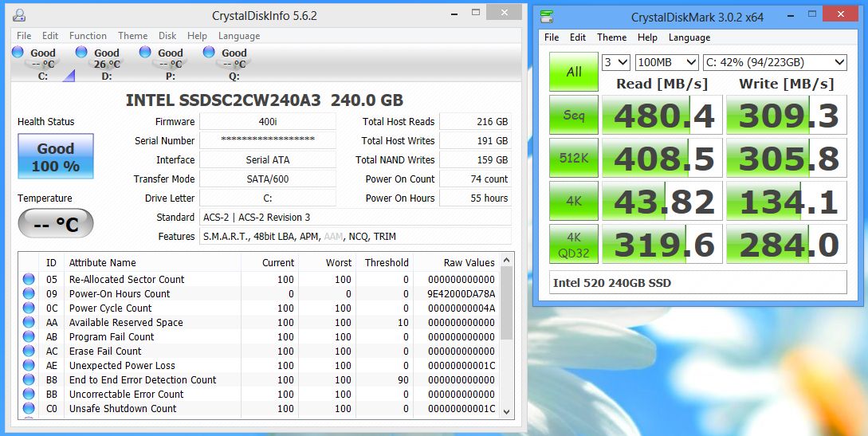
Task: Start the 4K benchmark test
Action: coord(574,201)
